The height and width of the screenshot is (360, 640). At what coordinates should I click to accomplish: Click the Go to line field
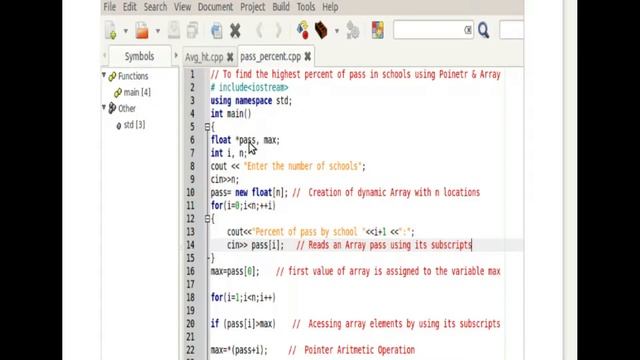pos(512,30)
